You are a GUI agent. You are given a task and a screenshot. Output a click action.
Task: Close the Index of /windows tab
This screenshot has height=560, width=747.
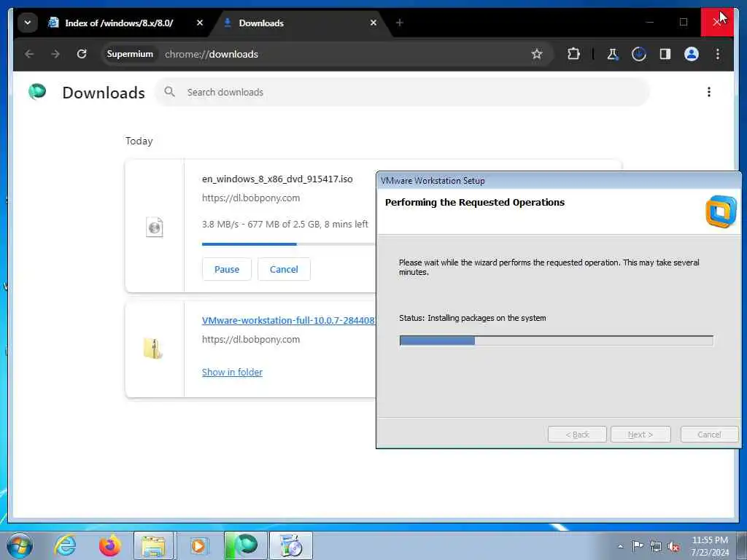pyautogui.click(x=200, y=23)
